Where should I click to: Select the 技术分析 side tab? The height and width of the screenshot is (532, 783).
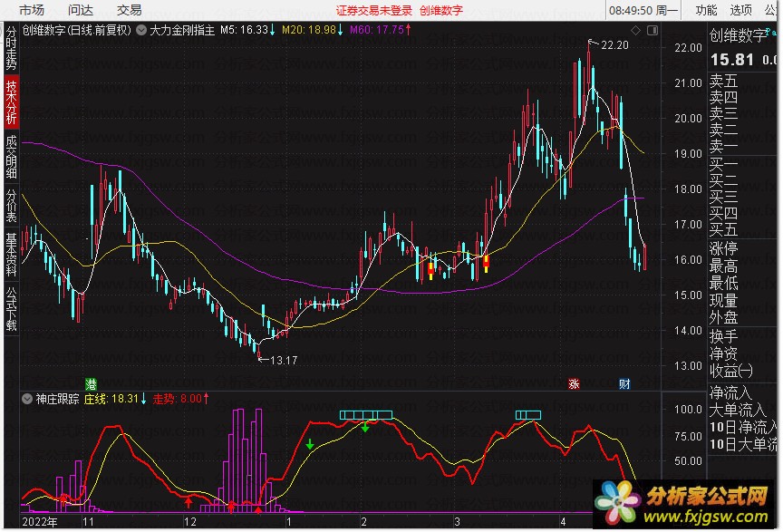tap(11, 102)
